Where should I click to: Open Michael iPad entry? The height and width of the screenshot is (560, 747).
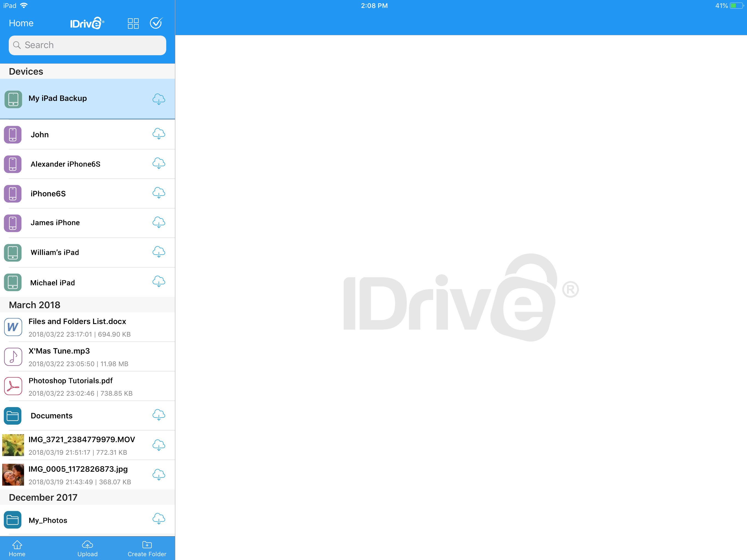pos(87,282)
